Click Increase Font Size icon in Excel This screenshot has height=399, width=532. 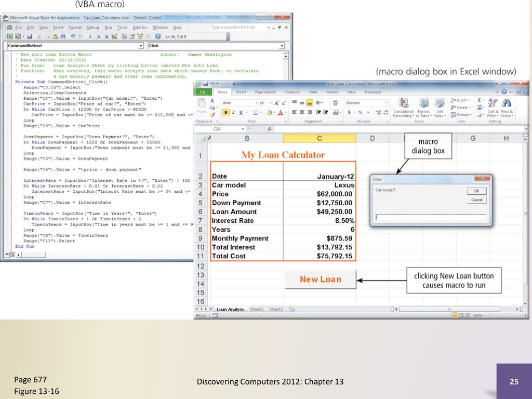click(x=276, y=103)
